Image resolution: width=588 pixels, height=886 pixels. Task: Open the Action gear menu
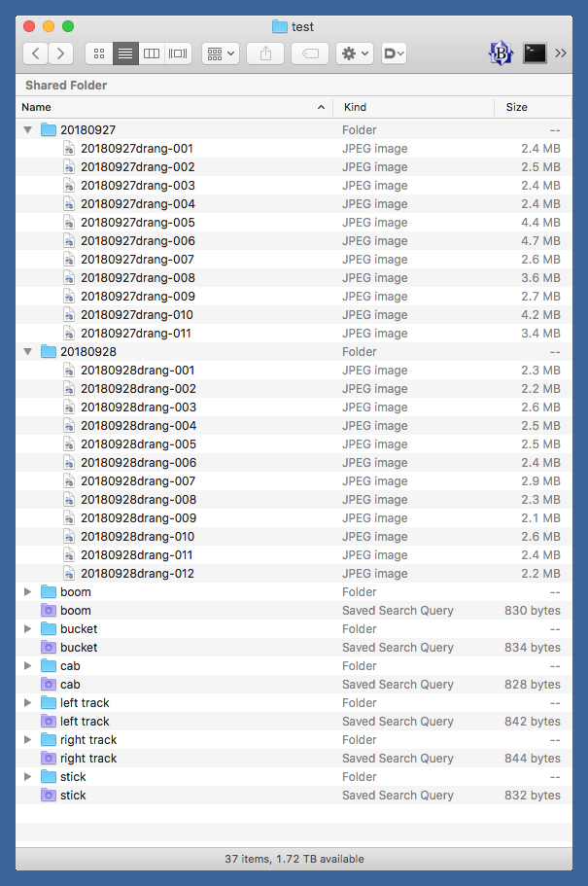[354, 54]
